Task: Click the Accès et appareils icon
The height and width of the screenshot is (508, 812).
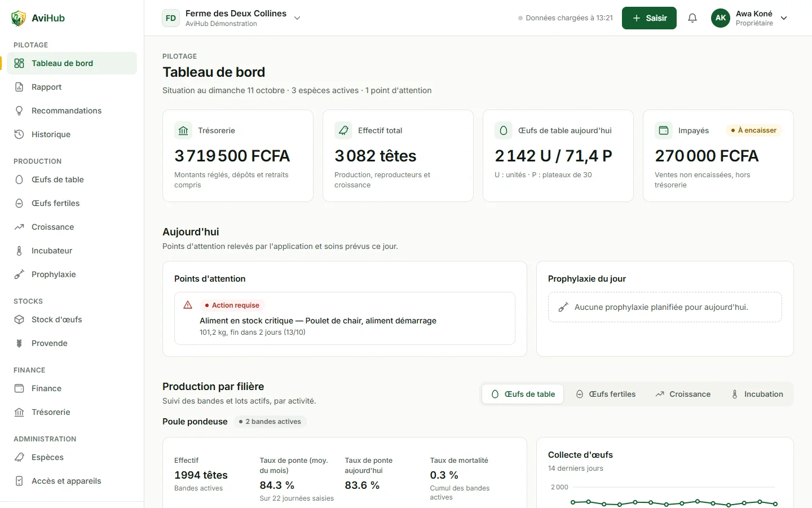Action: [x=19, y=481]
